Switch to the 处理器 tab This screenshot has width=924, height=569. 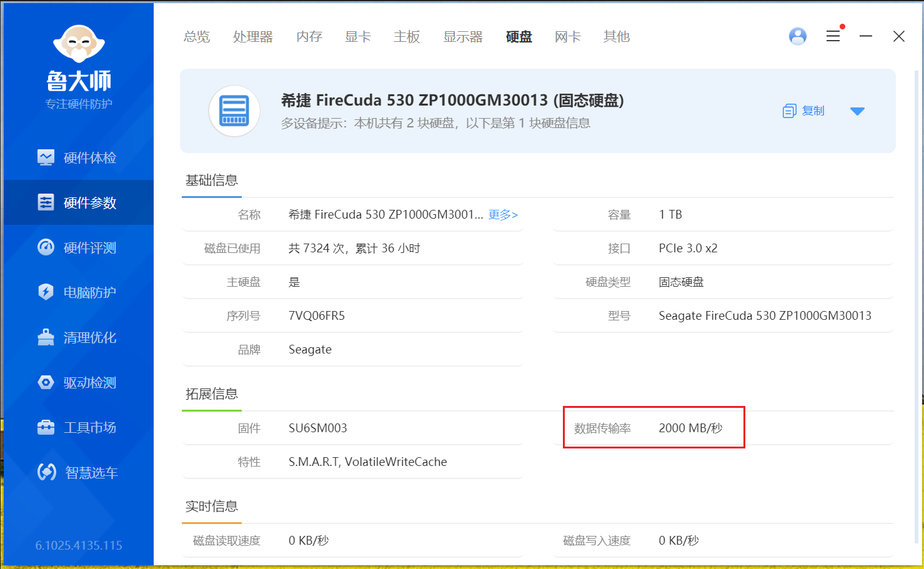pos(253,37)
